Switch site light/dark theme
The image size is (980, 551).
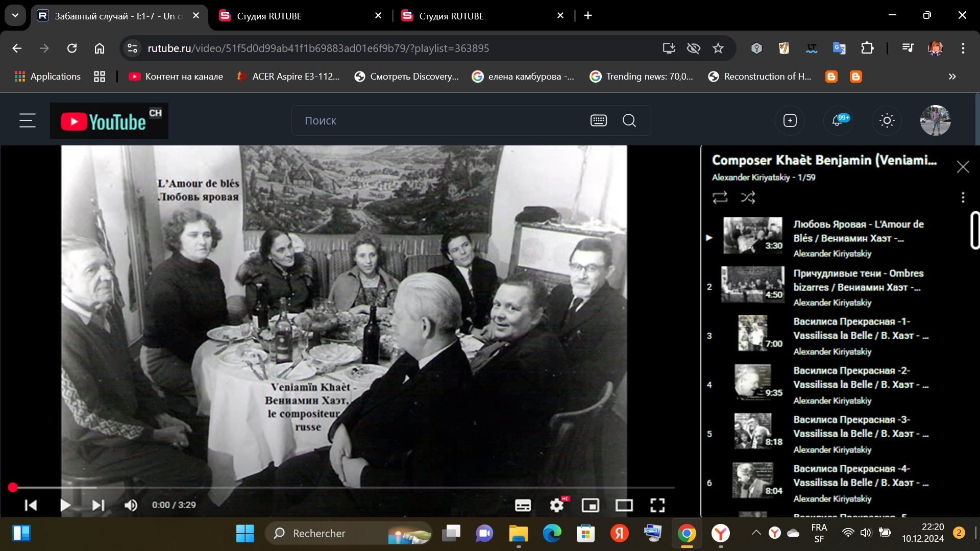[887, 121]
